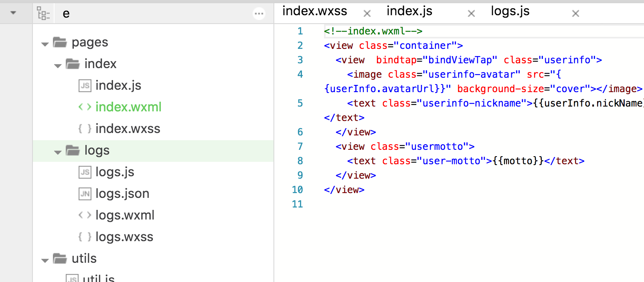Click line number 7 in the gutter
The width and height of the screenshot is (644, 282).
(x=300, y=147)
